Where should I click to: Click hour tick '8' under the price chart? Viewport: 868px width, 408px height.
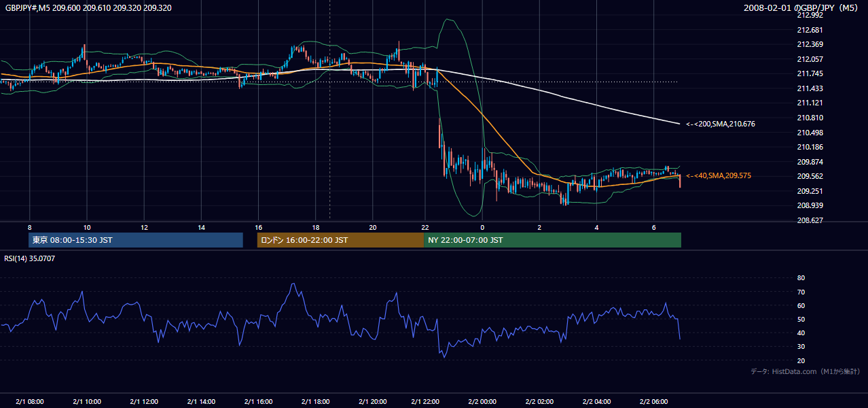(x=30, y=227)
